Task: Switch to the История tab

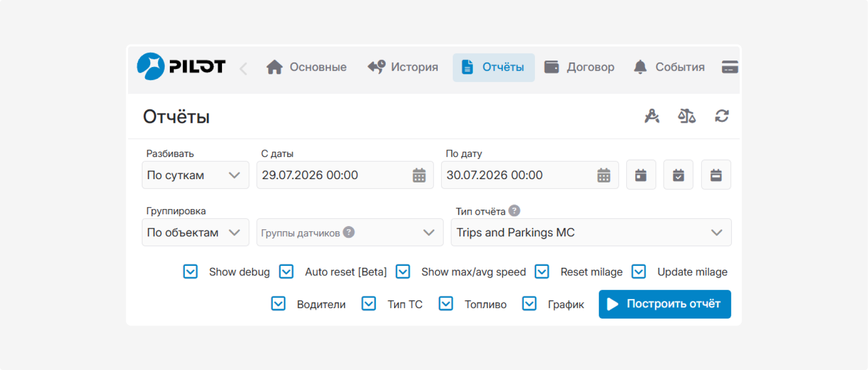Action: pos(403,67)
